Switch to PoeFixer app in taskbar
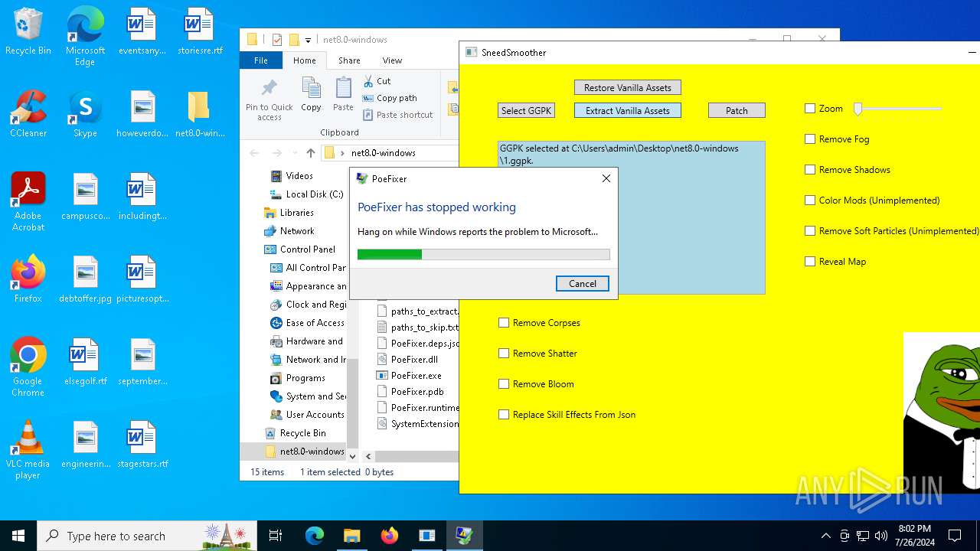Viewport: 980px width, 551px height. click(464, 536)
